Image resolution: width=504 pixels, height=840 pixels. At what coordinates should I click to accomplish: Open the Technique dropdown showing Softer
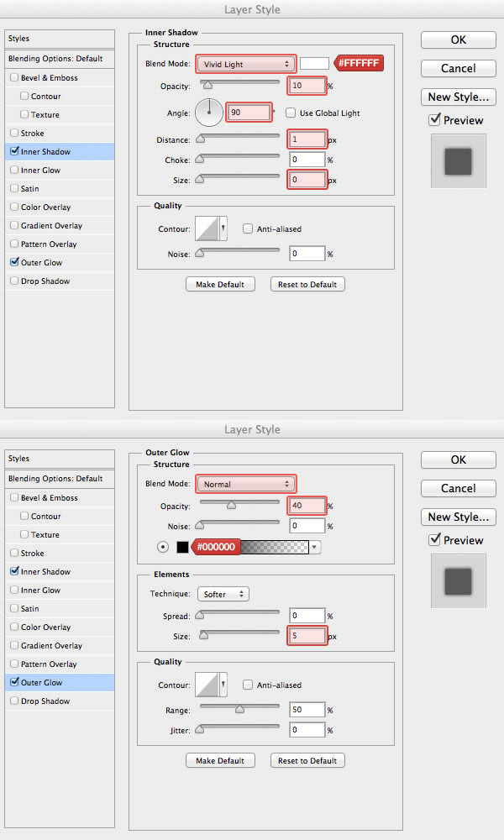(223, 594)
